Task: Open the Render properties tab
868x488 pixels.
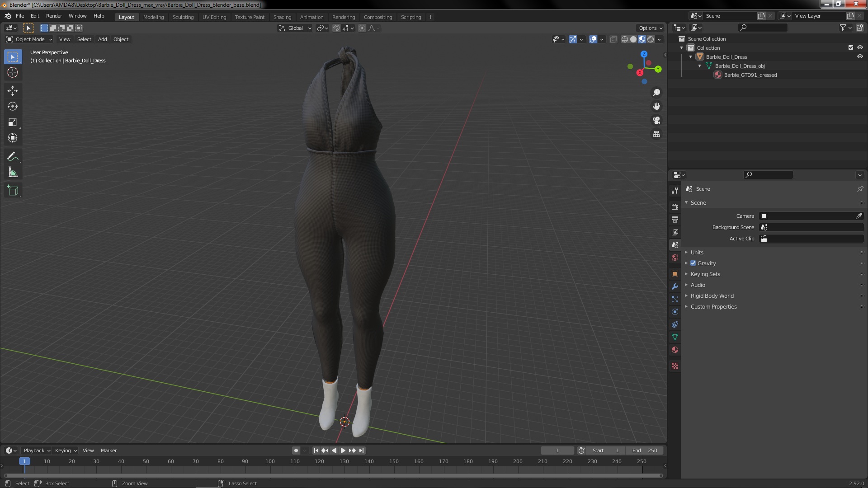Action: pos(675,206)
